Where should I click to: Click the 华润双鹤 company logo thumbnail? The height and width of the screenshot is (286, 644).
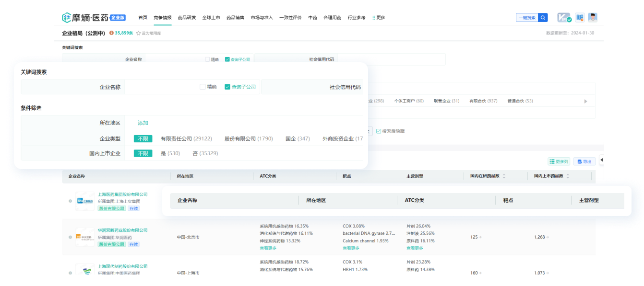click(x=85, y=237)
